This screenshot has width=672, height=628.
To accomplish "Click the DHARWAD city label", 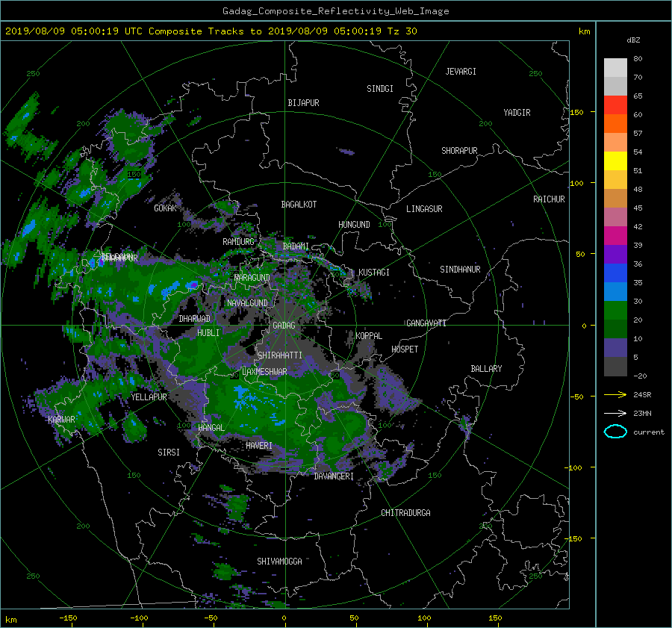I will 195,319.
